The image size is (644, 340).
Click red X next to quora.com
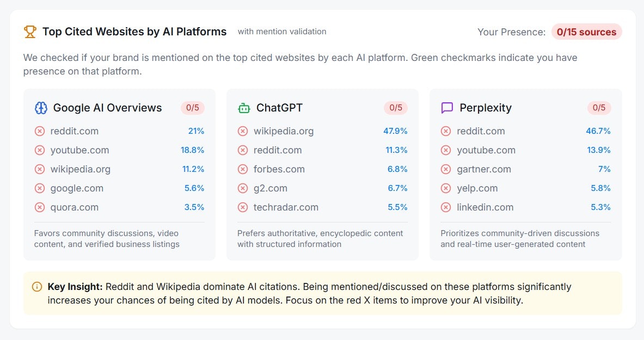click(x=39, y=207)
